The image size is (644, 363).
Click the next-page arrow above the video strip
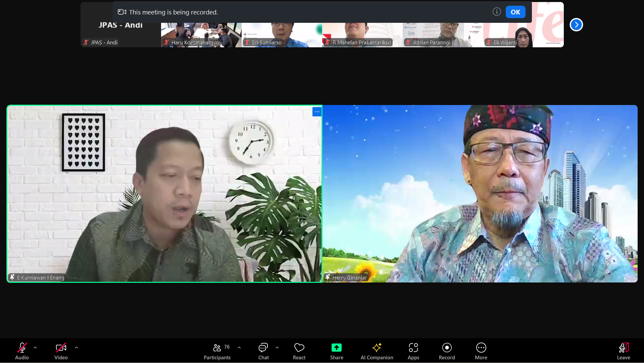[576, 24]
